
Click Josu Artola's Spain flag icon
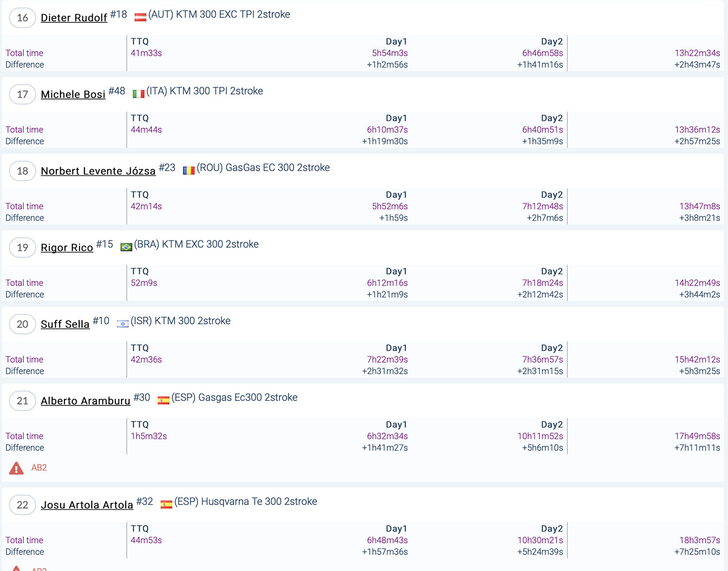[x=166, y=504]
